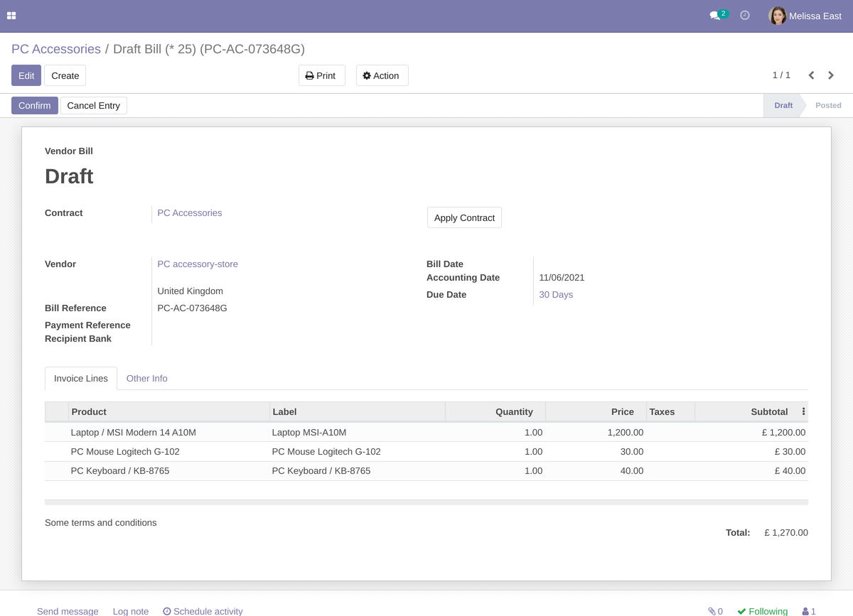Open the apps grid menu icon
Screen dimensions: 853x616
tap(11, 16)
